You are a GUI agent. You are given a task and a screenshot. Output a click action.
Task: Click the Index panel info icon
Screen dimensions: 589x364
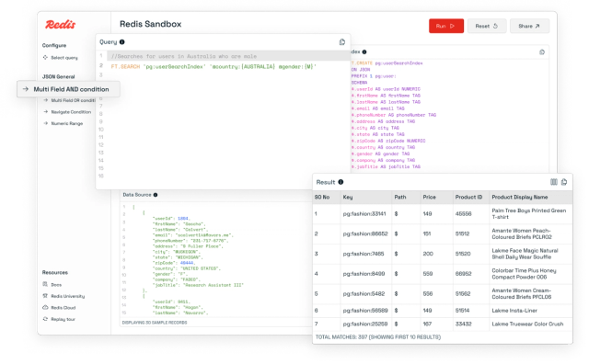coord(364,52)
